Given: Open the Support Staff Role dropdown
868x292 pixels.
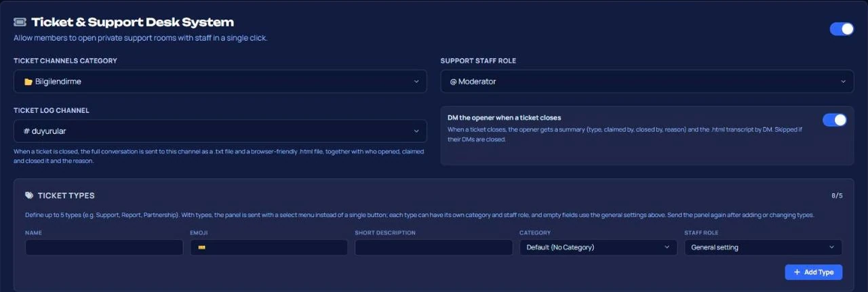Looking at the screenshot, I should [x=647, y=81].
